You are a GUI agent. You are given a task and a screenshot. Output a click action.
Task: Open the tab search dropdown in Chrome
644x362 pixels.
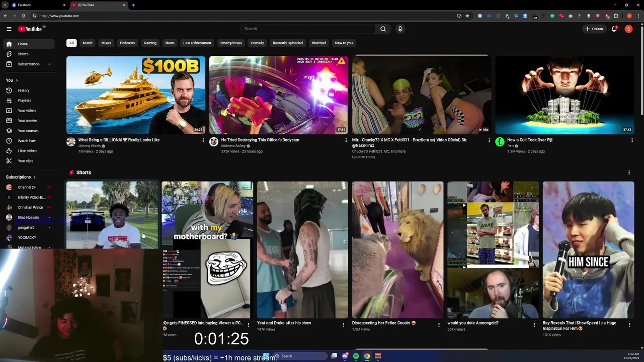[x=5, y=5]
